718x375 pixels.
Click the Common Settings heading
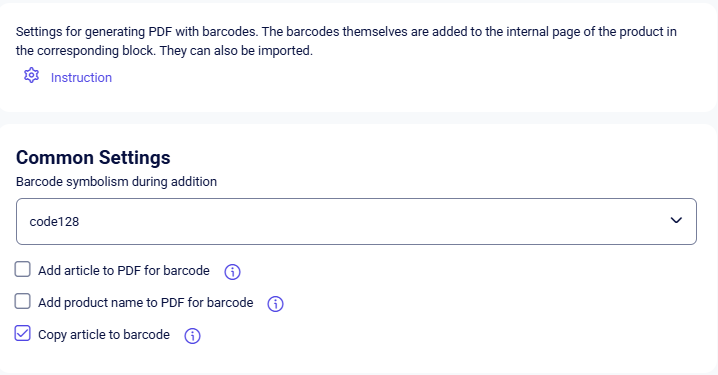point(93,158)
